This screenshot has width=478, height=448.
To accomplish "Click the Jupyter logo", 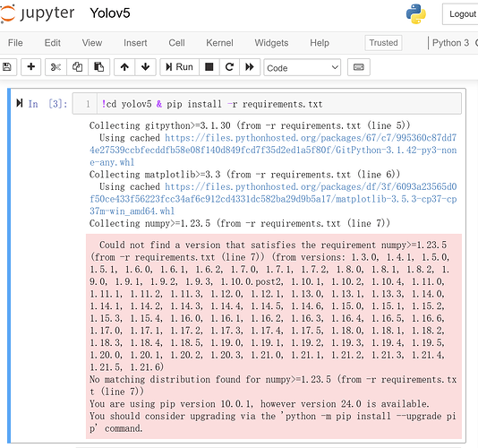I will pyautogui.click(x=38, y=13).
